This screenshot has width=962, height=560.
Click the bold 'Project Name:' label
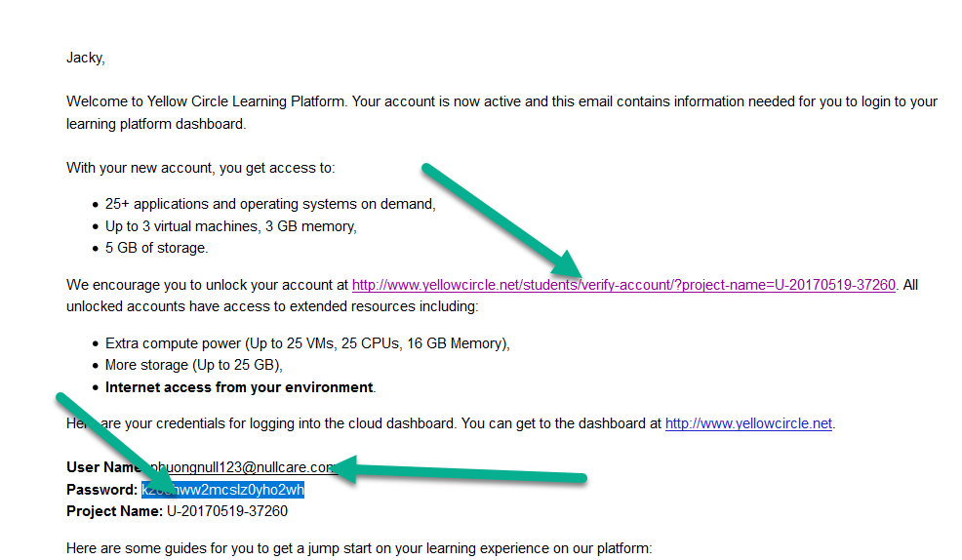[x=114, y=511]
